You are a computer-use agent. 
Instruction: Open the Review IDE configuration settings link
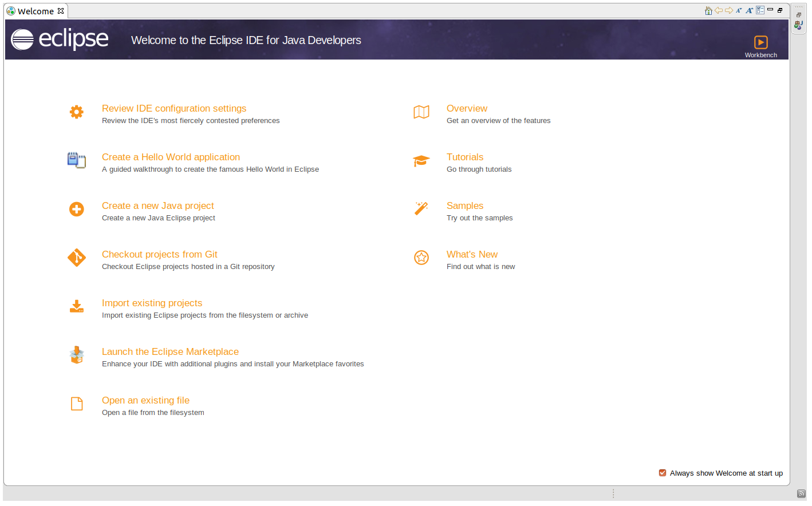(x=174, y=109)
